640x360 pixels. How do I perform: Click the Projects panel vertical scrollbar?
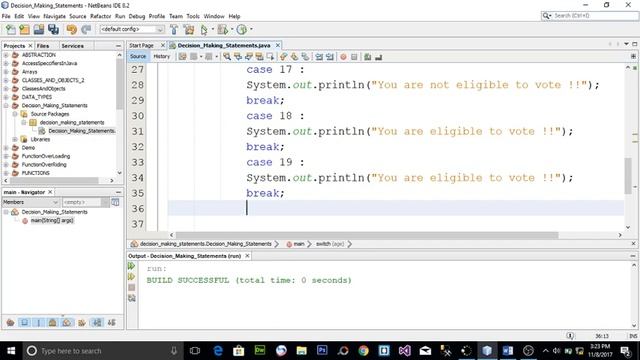coord(120,84)
